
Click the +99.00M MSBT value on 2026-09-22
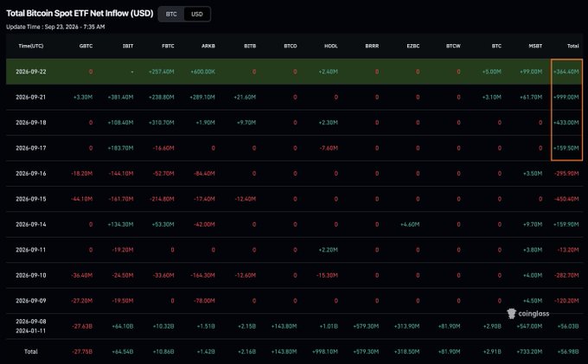531,72
